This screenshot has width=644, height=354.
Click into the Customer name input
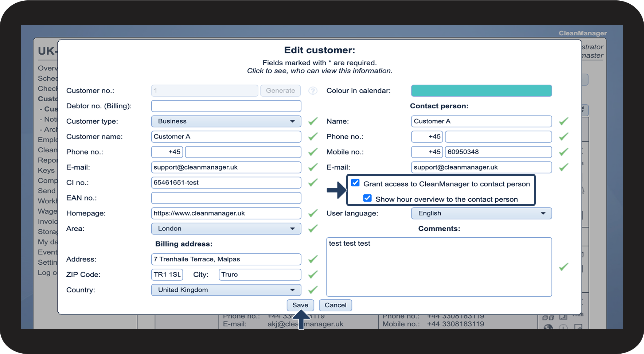click(226, 137)
